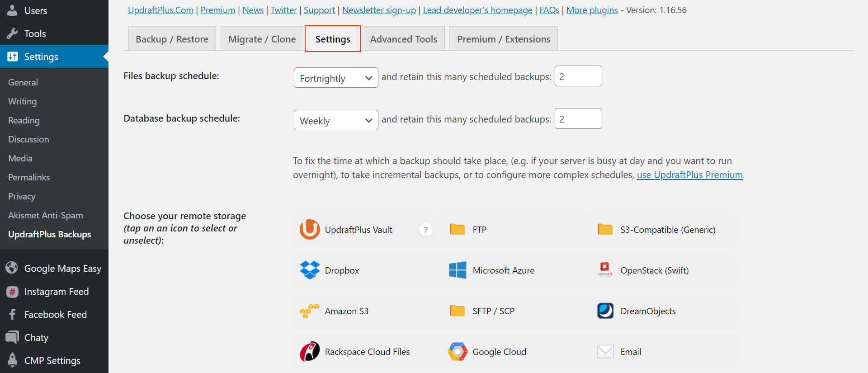Open Facebook Feed icon in sidebar
868x373 pixels.
(13, 314)
